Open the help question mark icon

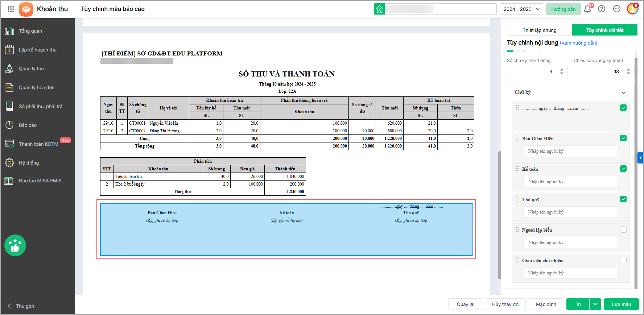602,9
